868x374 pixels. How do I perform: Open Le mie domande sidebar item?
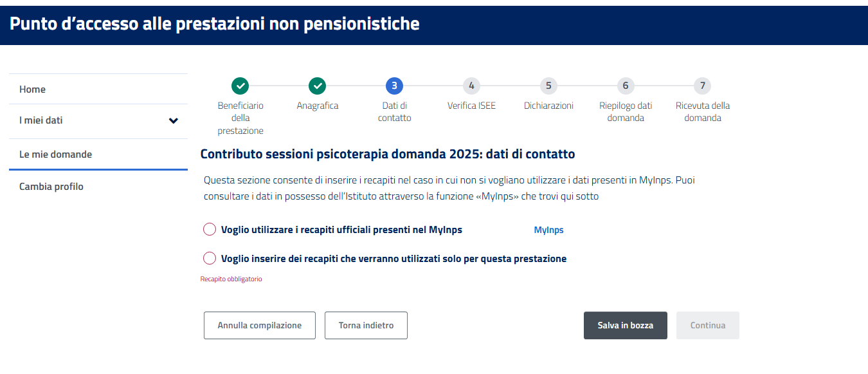(x=55, y=154)
